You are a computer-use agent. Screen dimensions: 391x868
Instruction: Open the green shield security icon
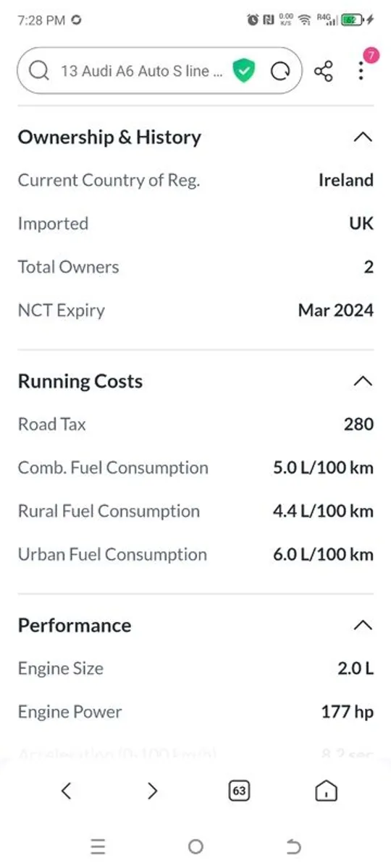tap(244, 71)
